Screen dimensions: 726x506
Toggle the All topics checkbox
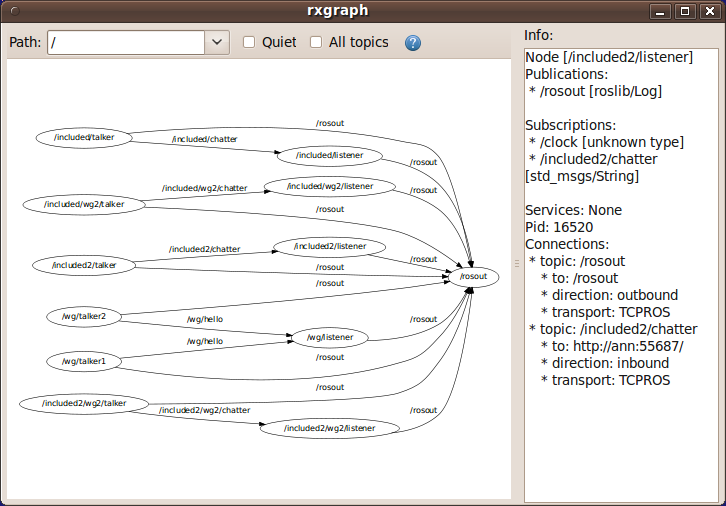tap(316, 42)
